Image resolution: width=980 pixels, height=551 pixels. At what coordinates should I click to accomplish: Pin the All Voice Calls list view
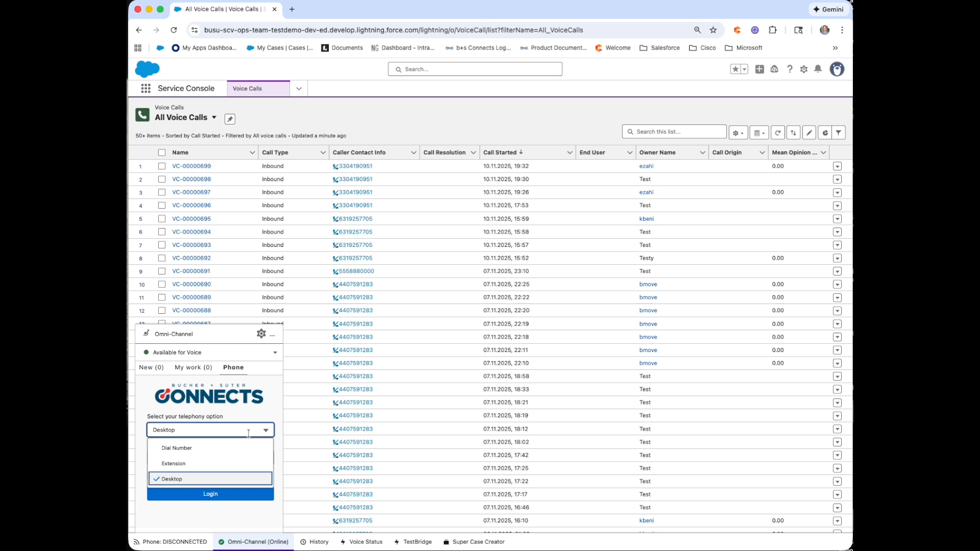pos(230,118)
